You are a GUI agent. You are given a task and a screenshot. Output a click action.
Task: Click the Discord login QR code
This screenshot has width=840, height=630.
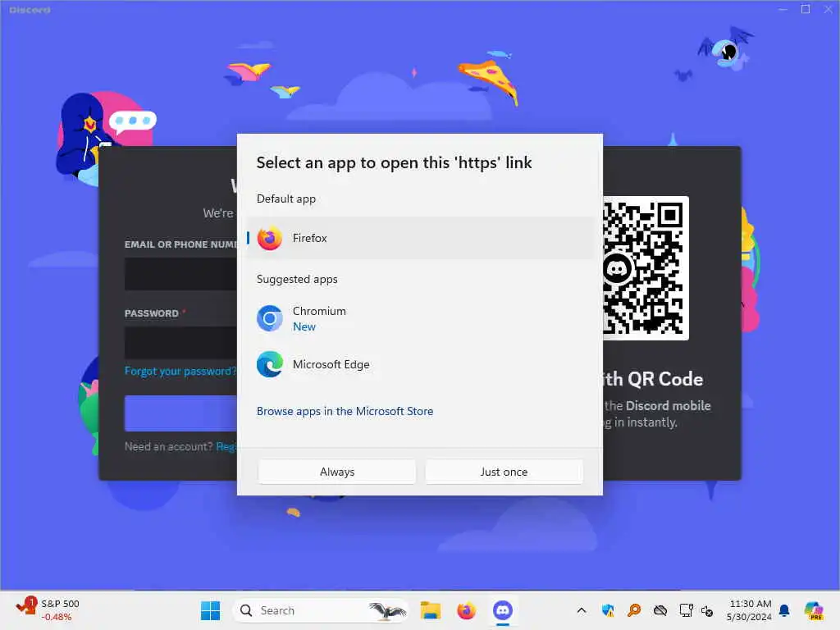(645, 268)
